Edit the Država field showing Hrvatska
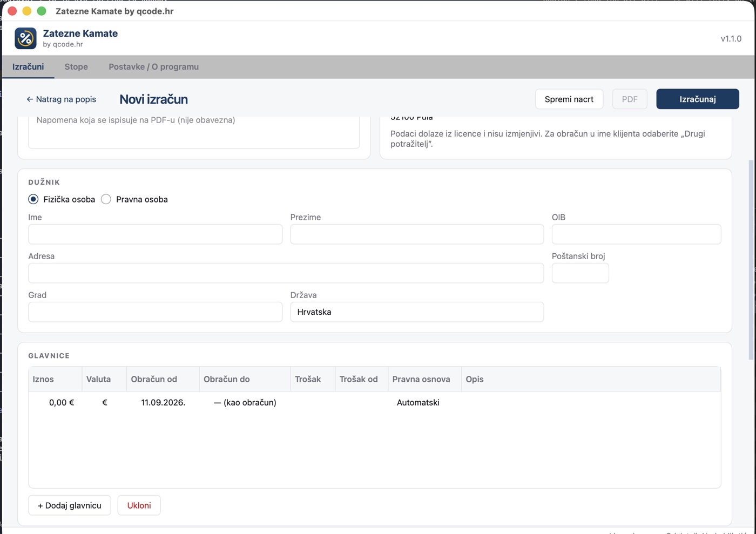Image resolution: width=756 pixels, height=534 pixels. [417, 312]
